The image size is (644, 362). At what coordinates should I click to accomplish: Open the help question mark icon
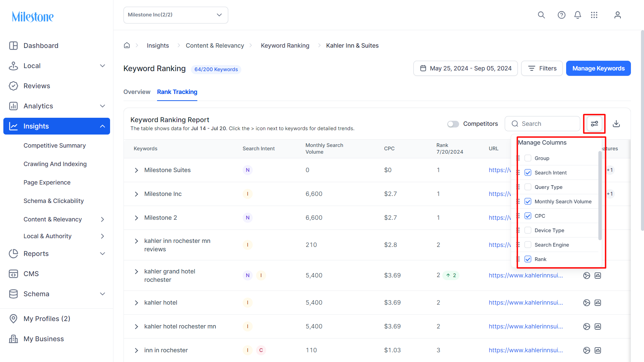(561, 15)
